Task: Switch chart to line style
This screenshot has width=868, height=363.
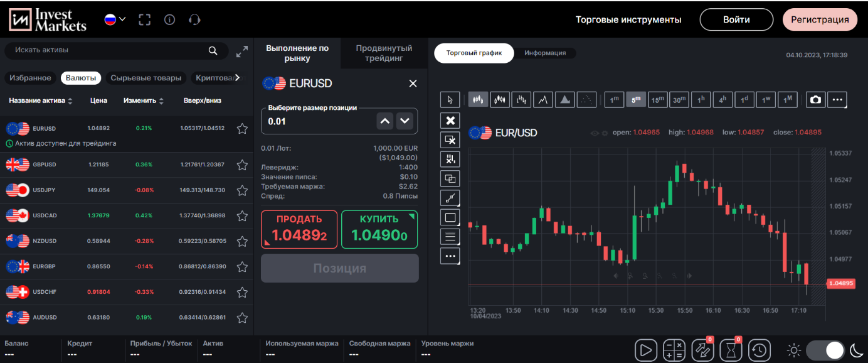Action: [x=543, y=99]
